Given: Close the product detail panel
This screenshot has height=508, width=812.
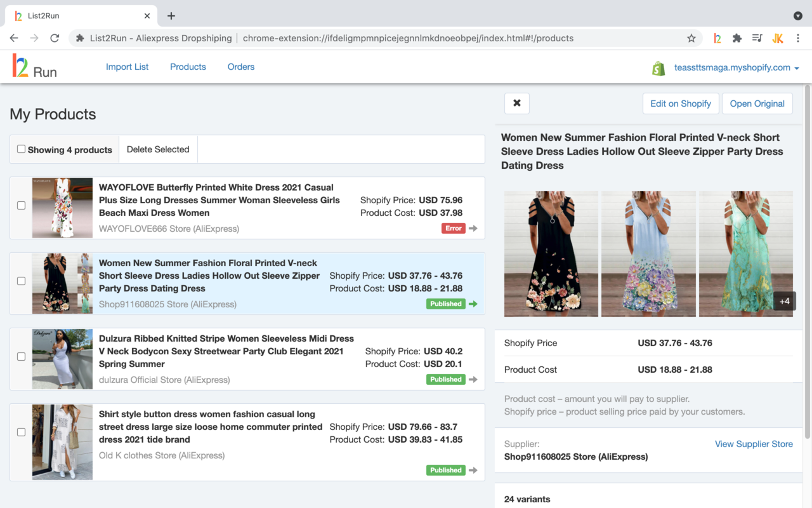Looking at the screenshot, I should (x=517, y=104).
